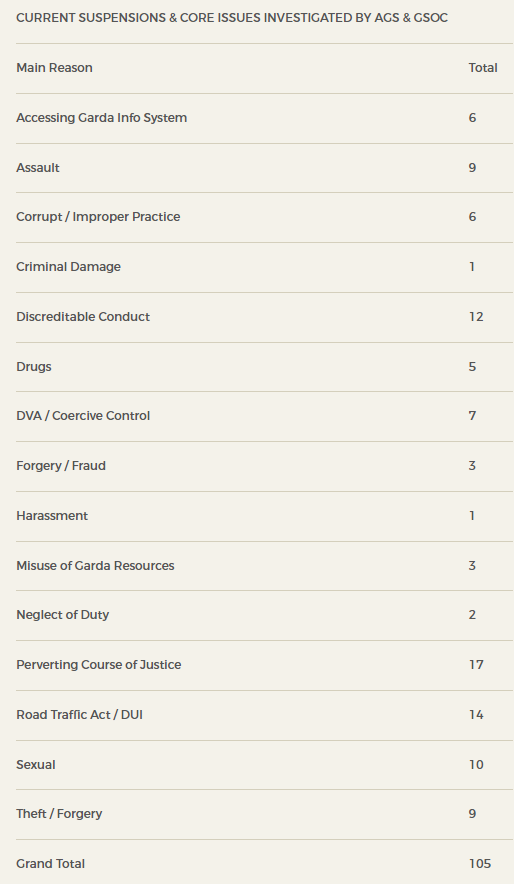The width and height of the screenshot is (514, 884).
Task: Click the Discreditable Conduct row label
Action: [x=83, y=316]
